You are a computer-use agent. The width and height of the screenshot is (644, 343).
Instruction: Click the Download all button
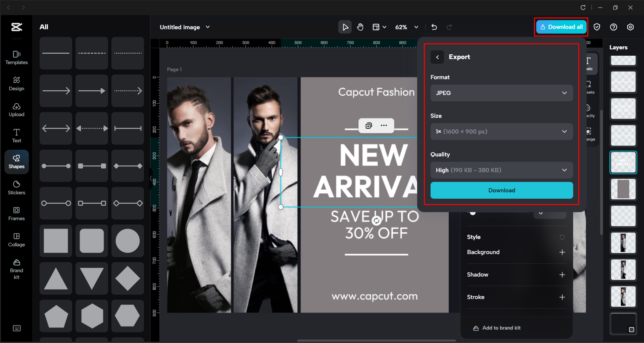click(561, 27)
